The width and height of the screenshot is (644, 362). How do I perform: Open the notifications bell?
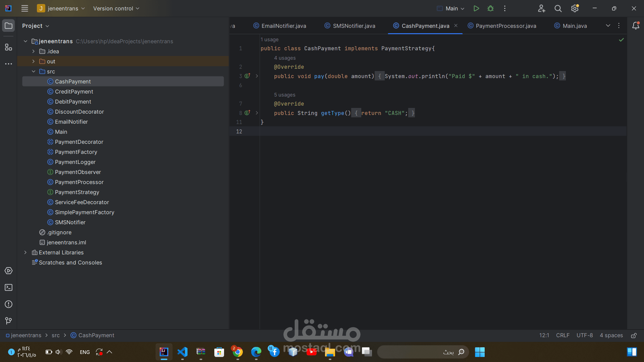pos(635,26)
